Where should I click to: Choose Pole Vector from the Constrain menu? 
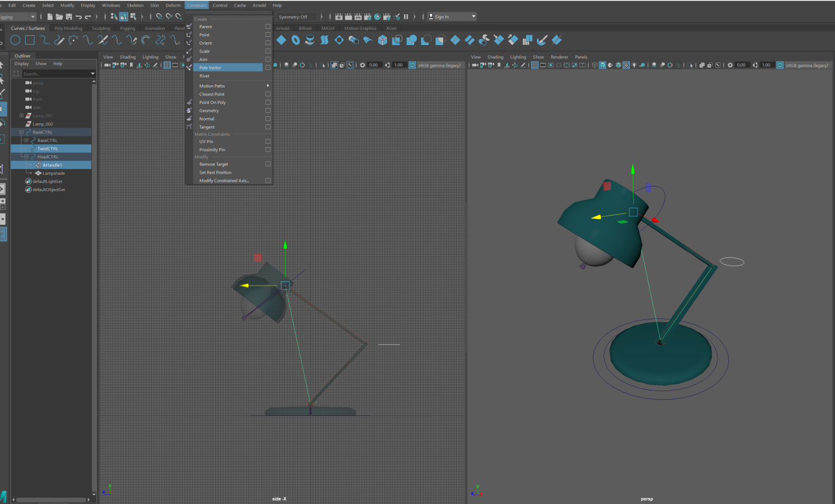pyautogui.click(x=210, y=68)
